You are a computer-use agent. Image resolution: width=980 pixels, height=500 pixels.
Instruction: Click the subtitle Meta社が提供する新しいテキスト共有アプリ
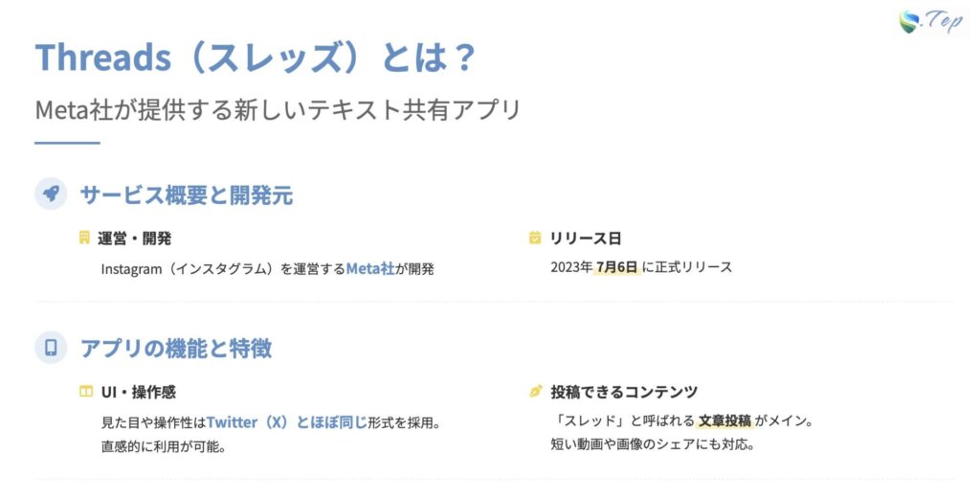(x=278, y=109)
